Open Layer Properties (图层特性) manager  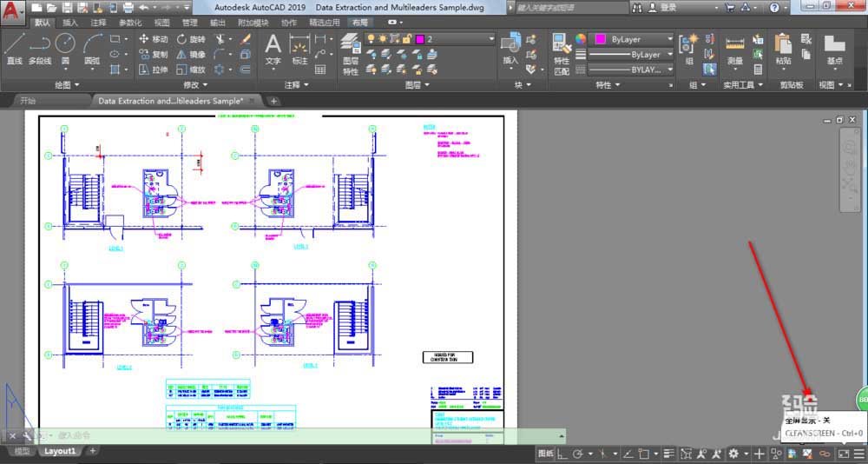click(351, 55)
